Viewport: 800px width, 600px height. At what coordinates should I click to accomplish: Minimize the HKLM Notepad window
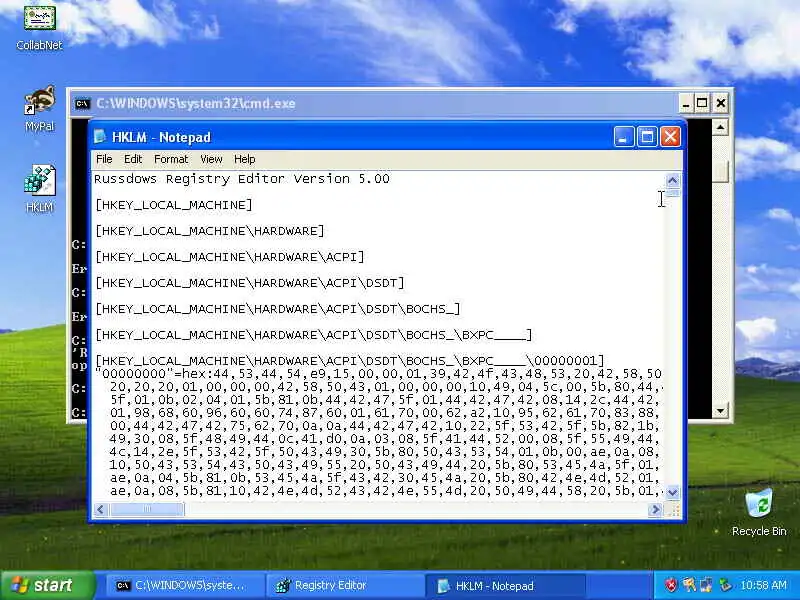(623, 137)
